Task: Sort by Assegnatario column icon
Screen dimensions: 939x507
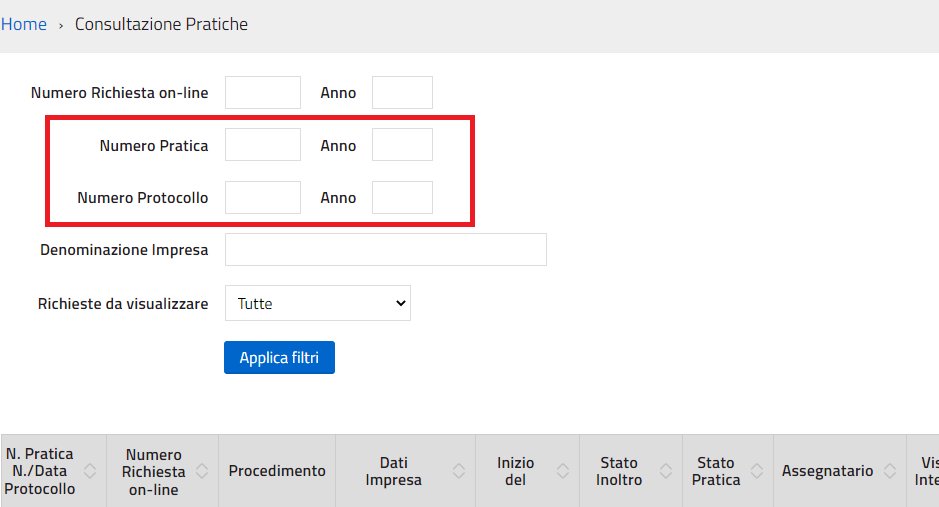Action: pyautogui.click(x=890, y=471)
